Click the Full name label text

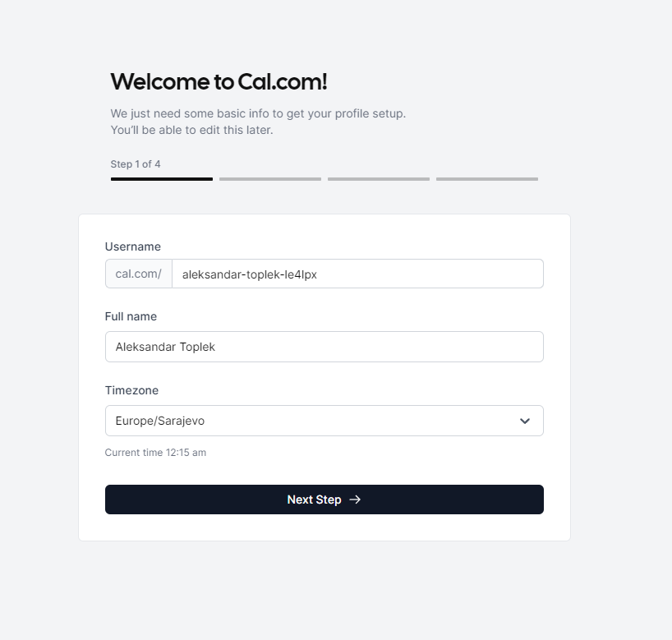[131, 316]
